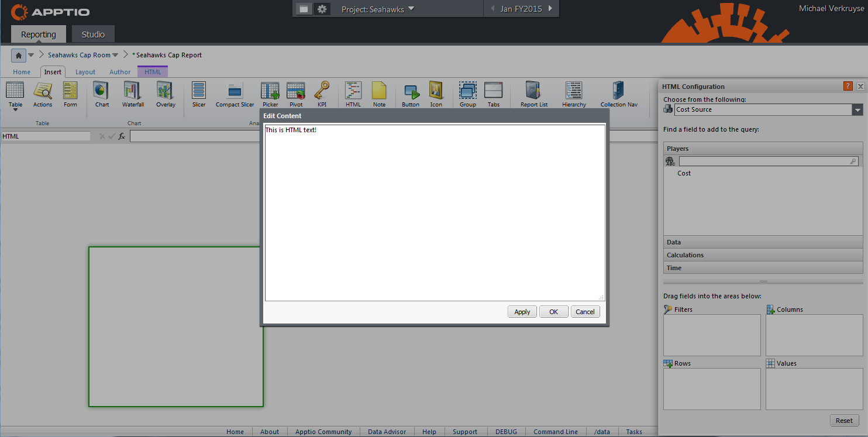Cancel the Edit Content dialog
This screenshot has height=437, width=868.
[x=585, y=312]
